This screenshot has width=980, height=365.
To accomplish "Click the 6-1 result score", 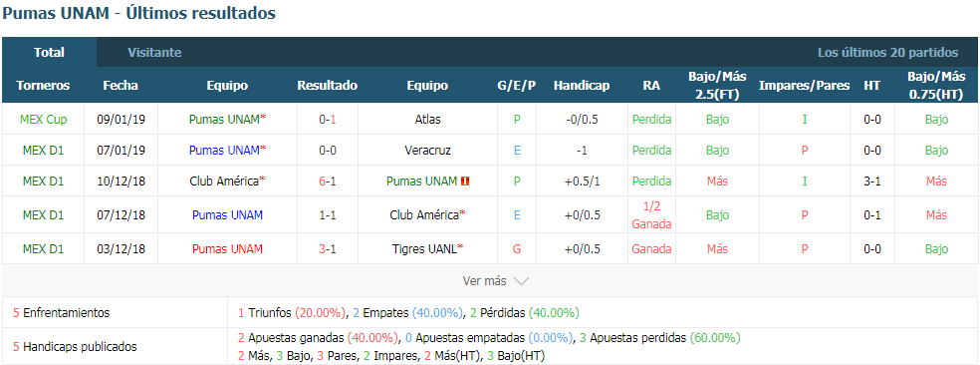I will (328, 182).
